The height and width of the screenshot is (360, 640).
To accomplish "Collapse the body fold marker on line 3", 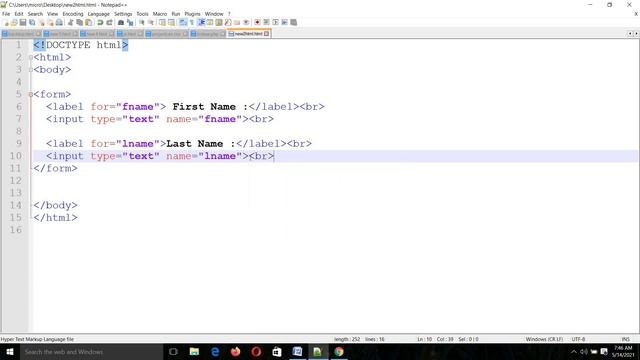I will pos(31,70).
